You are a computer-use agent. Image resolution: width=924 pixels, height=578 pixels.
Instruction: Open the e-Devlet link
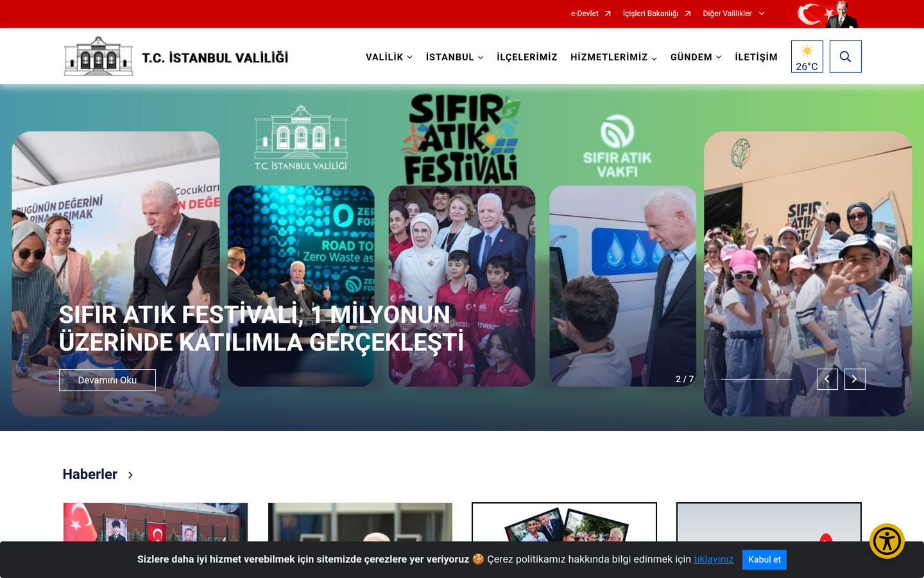(x=585, y=13)
